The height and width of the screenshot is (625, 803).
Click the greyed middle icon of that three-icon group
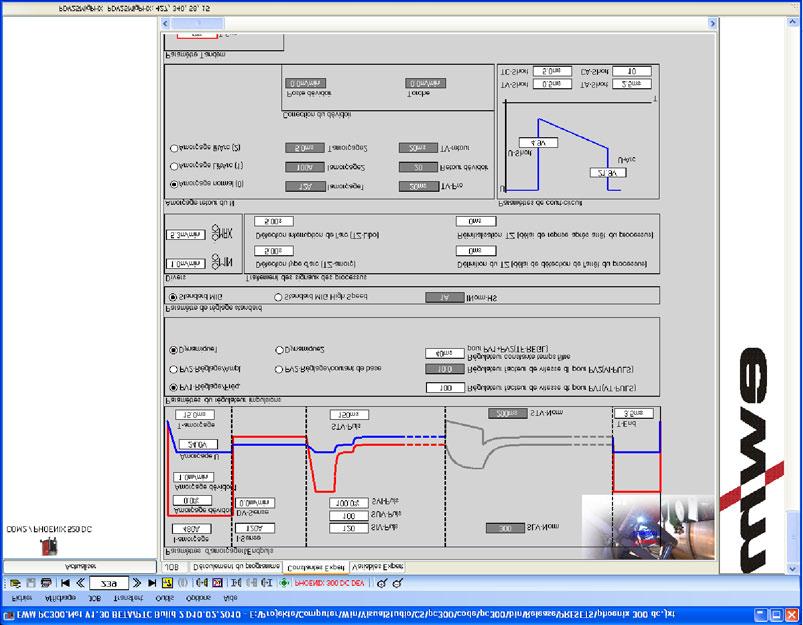(x=251, y=583)
